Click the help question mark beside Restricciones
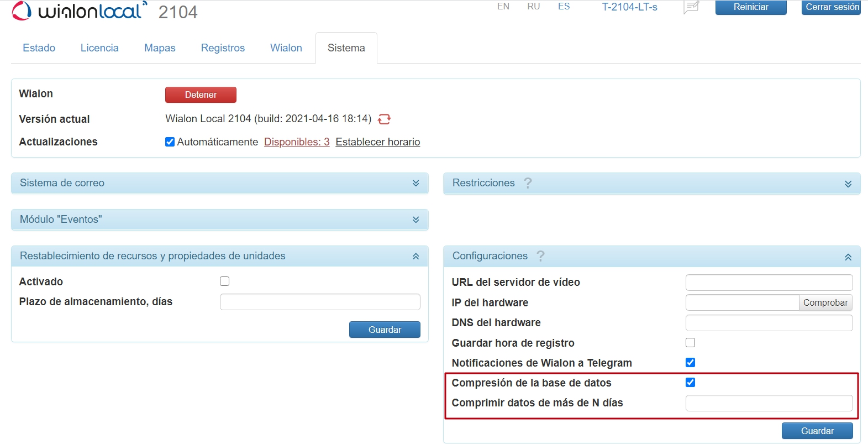Screen dimensions: 868x444 [x=528, y=183]
